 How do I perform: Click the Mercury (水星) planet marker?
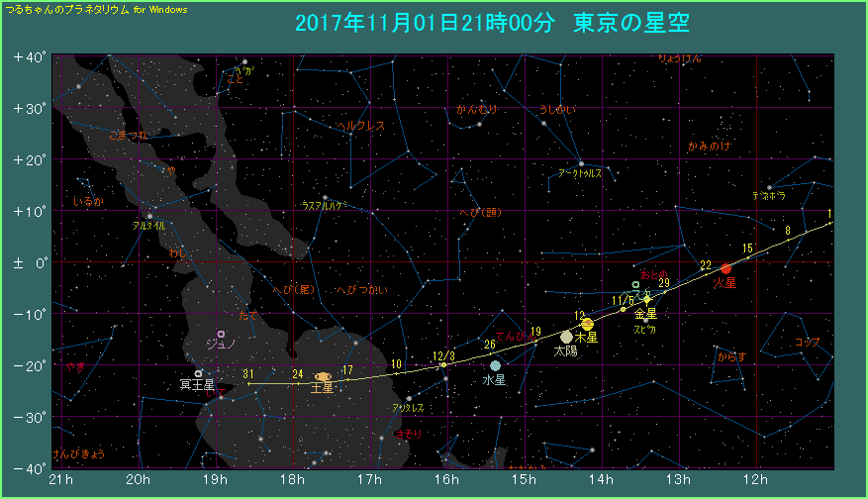pyautogui.click(x=495, y=365)
